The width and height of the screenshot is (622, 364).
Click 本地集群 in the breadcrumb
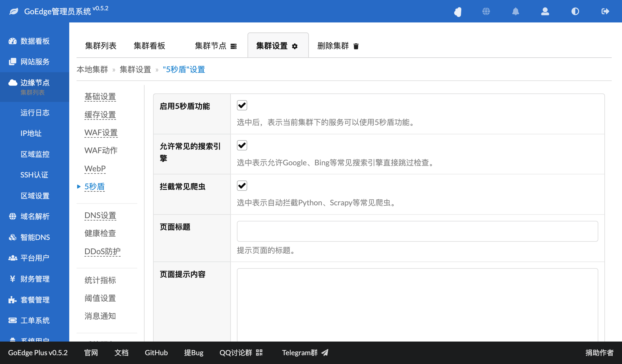coord(92,69)
